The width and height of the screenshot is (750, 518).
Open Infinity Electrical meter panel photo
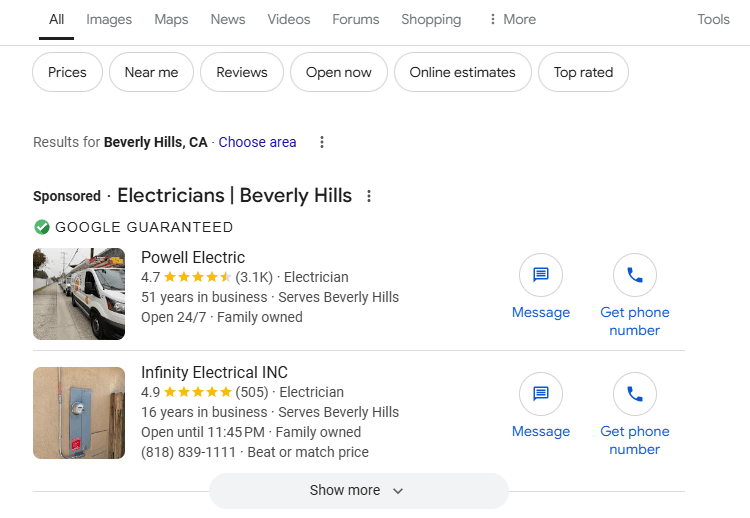pos(79,413)
